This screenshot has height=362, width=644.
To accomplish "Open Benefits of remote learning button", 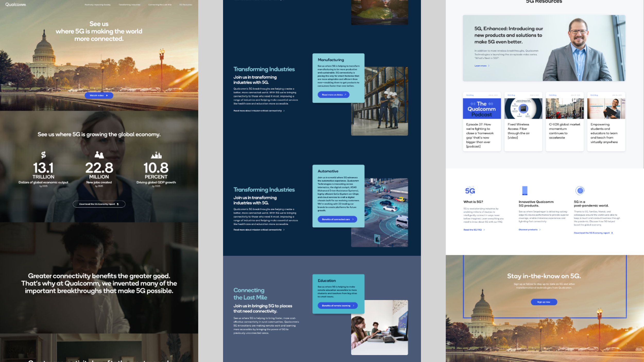I will pos(337,305).
